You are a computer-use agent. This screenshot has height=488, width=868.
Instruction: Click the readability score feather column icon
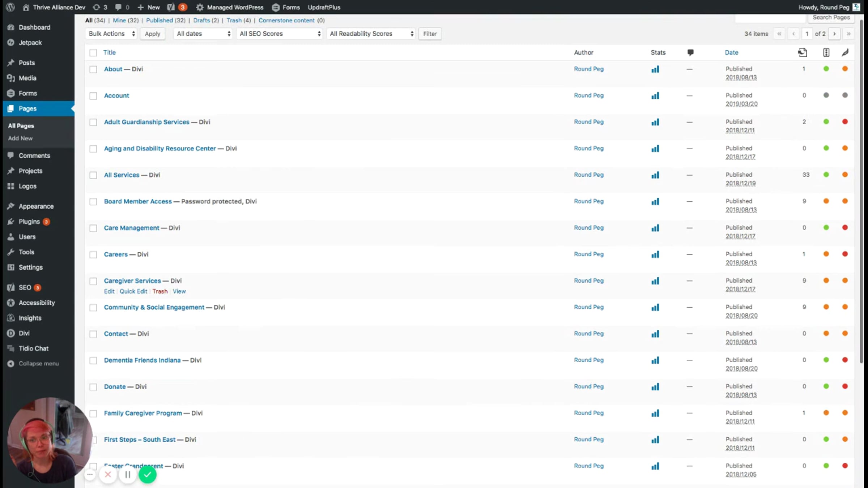(845, 52)
